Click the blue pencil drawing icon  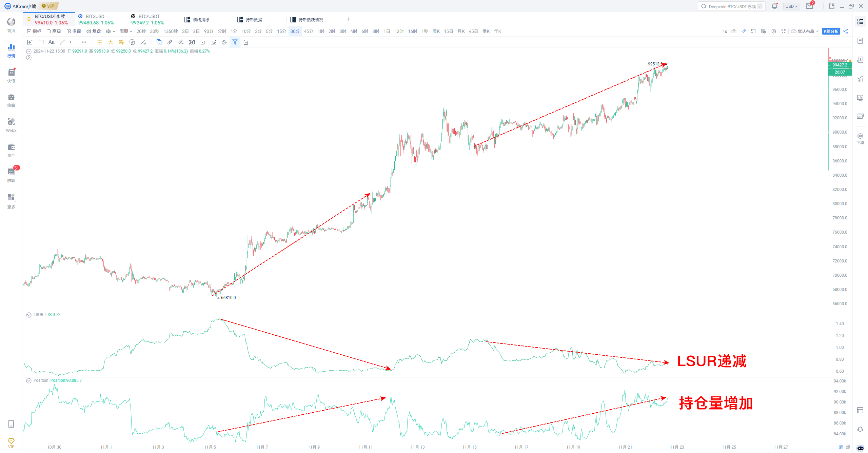(x=744, y=31)
